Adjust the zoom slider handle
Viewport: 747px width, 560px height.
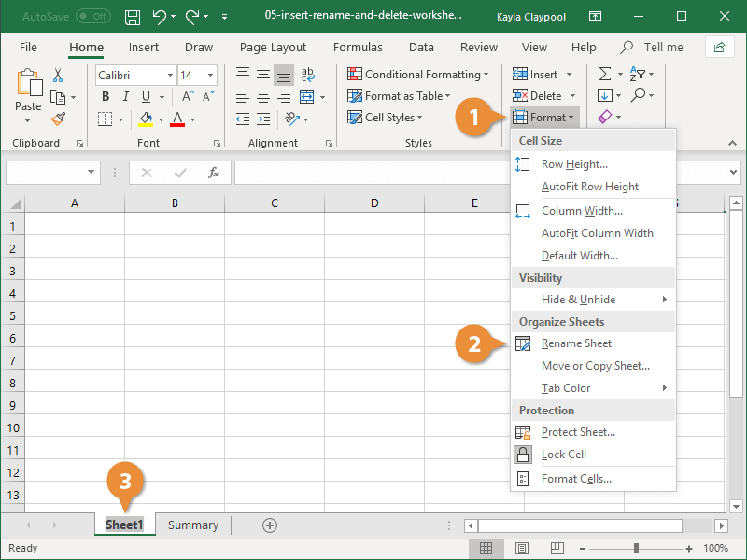click(x=636, y=549)
